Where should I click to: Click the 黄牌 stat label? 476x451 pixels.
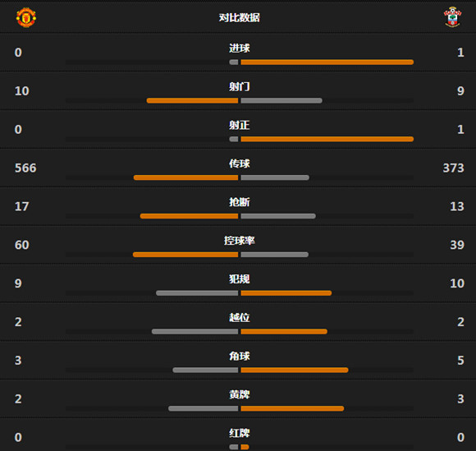click(239, 394)
